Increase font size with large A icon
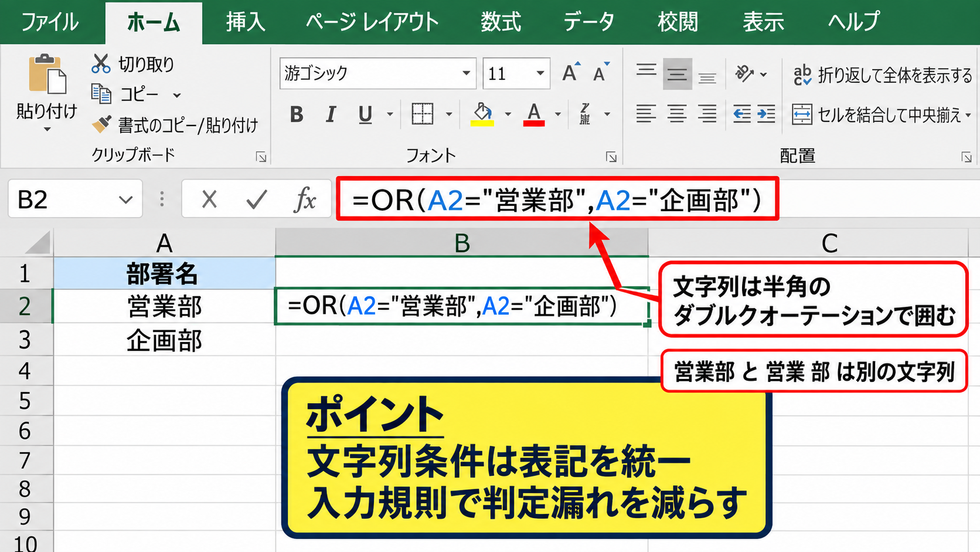This screenshot has height=552, width=980. [571, 73]
